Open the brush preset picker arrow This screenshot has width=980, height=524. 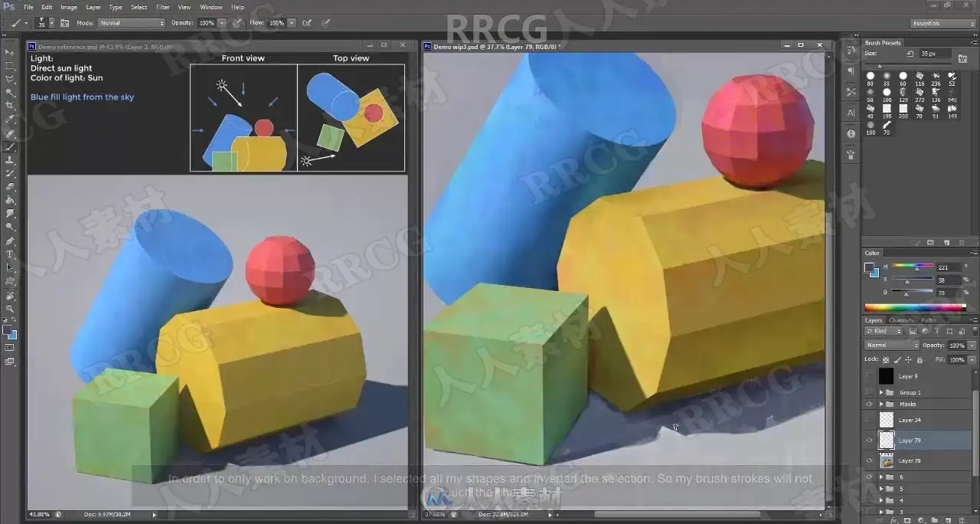pos(51,23)
